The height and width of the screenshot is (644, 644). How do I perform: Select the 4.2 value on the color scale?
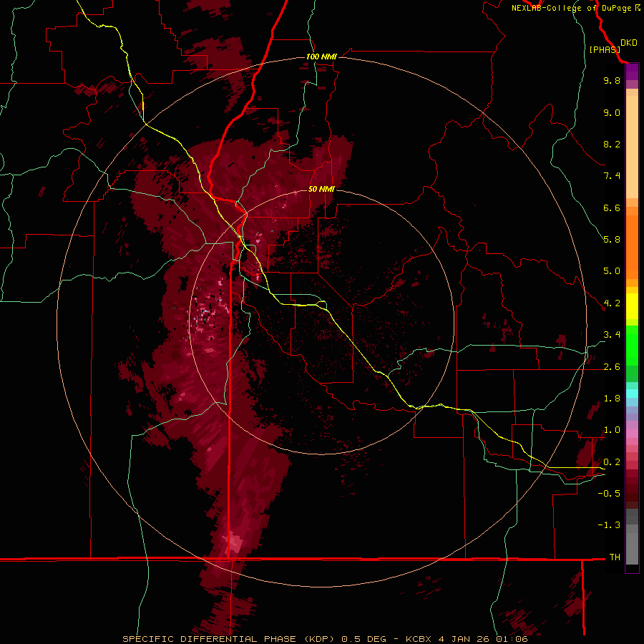(x=612, y=303)
